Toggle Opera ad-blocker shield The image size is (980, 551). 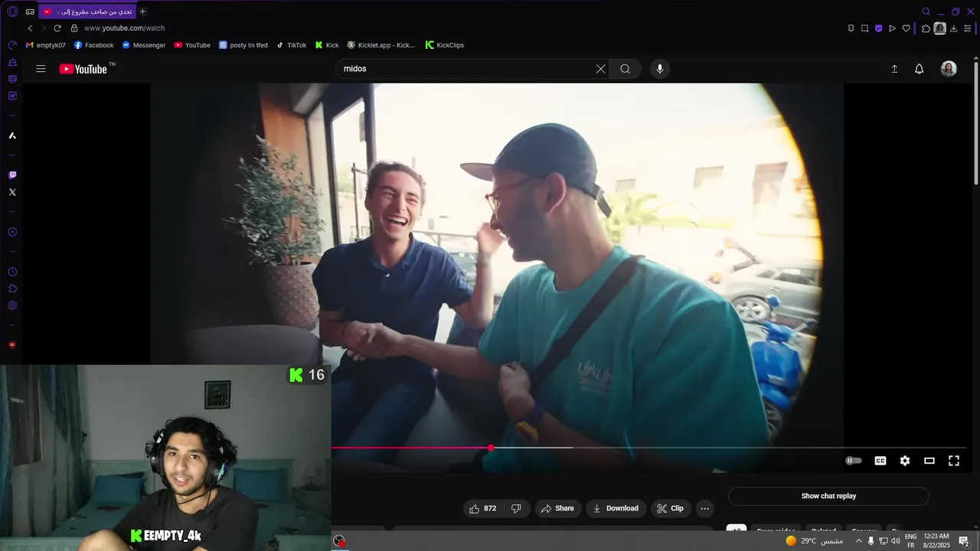878,28
